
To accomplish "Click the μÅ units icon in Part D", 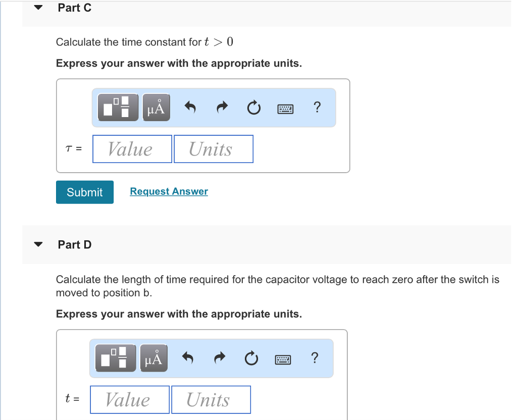I will click(153, 358).
